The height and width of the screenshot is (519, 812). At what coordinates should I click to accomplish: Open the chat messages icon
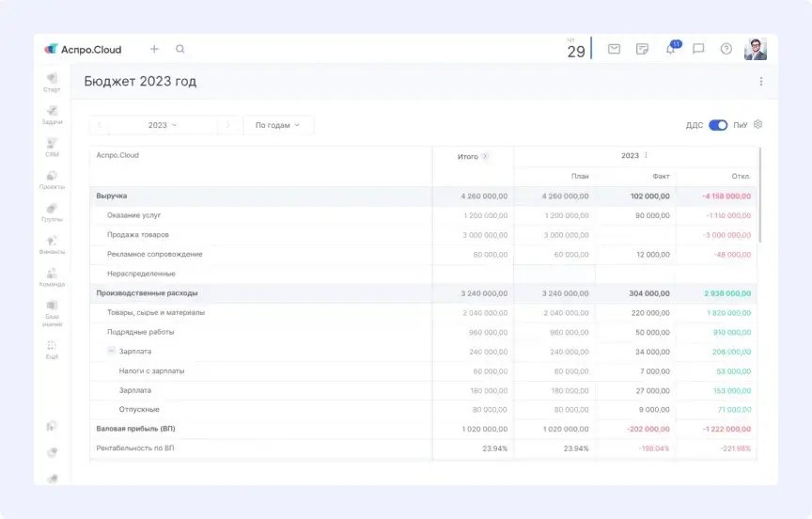(698, 49)
